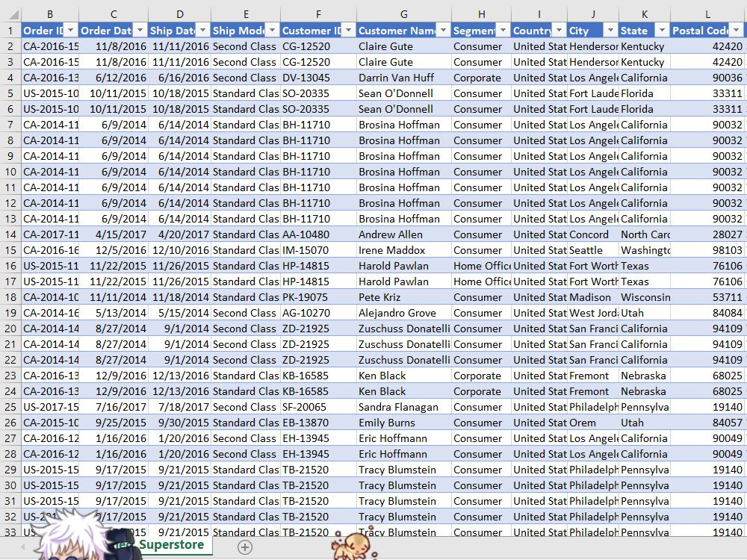Viewport: 747px width, 560px height.
Task: Click order date cell 11/11/2014
Action: pyautogui.click(x=114, y=297)
